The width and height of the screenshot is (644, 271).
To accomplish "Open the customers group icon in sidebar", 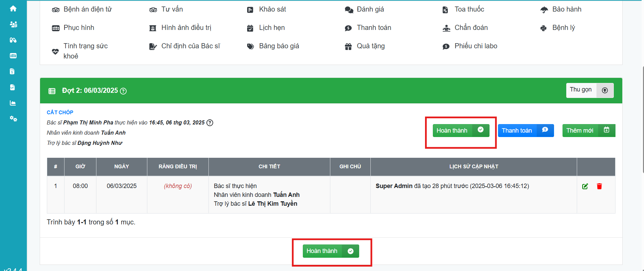I will (x=13, y=24).
